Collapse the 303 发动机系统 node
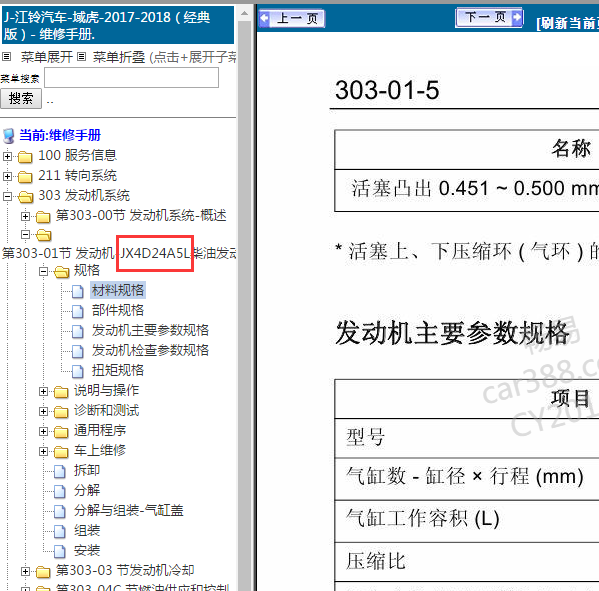This screenshot has height=591, width=599. (x=7, y=196)
